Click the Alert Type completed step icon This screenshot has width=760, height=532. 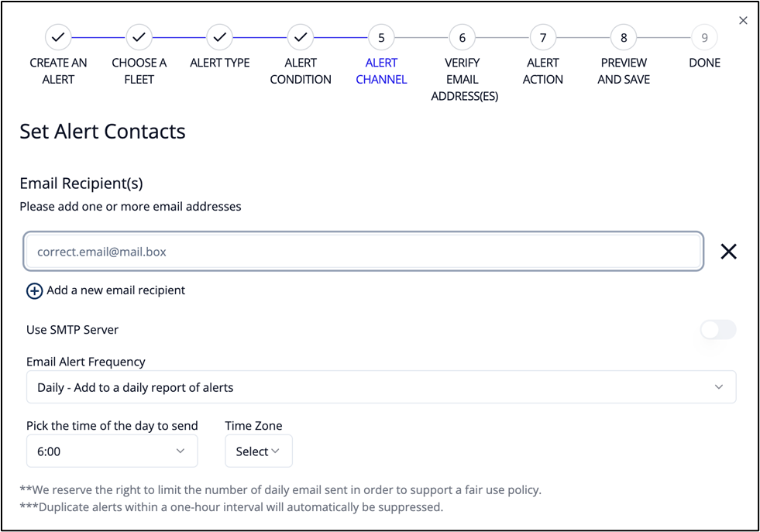tap(219, 36)
